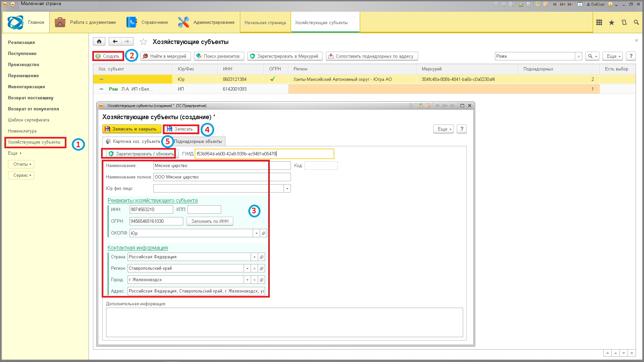This screenshot has height=362, width=644.
Task: Expand the Юр физ лицо dropdown
Action: coord(287,189)
